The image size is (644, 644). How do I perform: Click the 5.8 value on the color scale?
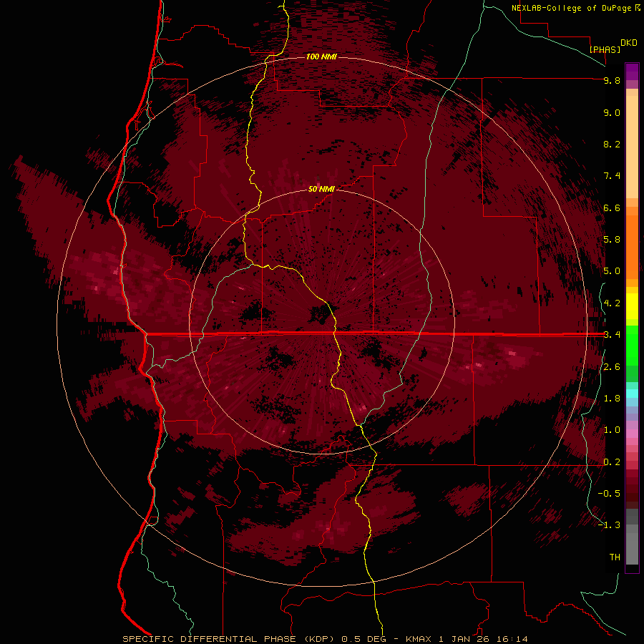coord(612,240)
